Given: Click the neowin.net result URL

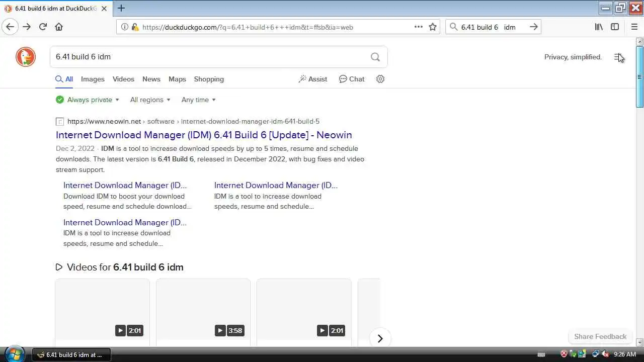Looking at the screenshot, I should tap(193, 121).
